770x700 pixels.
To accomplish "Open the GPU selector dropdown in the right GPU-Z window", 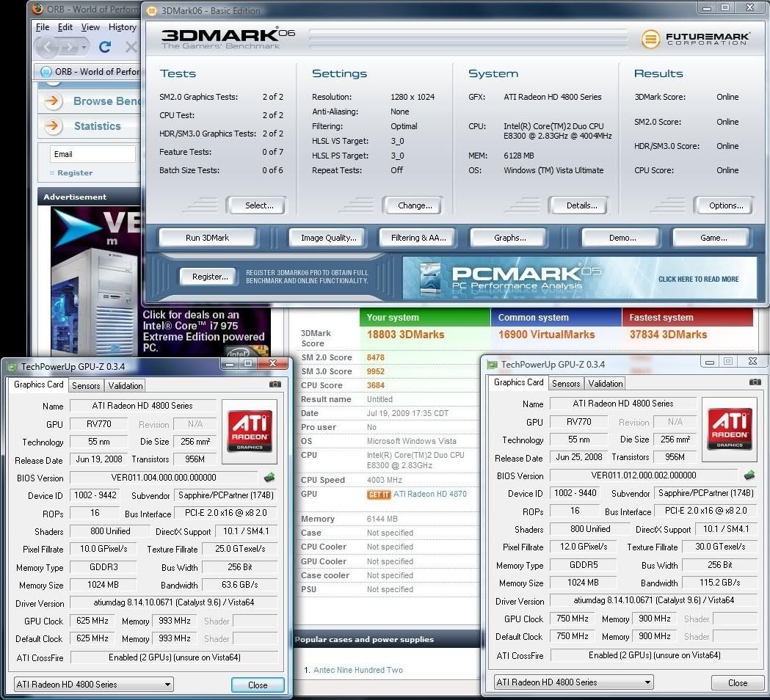I will (573, 682).
